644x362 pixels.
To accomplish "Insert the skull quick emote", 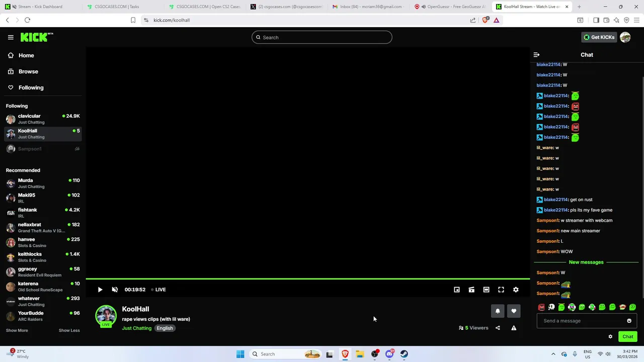I will point(551,307).
